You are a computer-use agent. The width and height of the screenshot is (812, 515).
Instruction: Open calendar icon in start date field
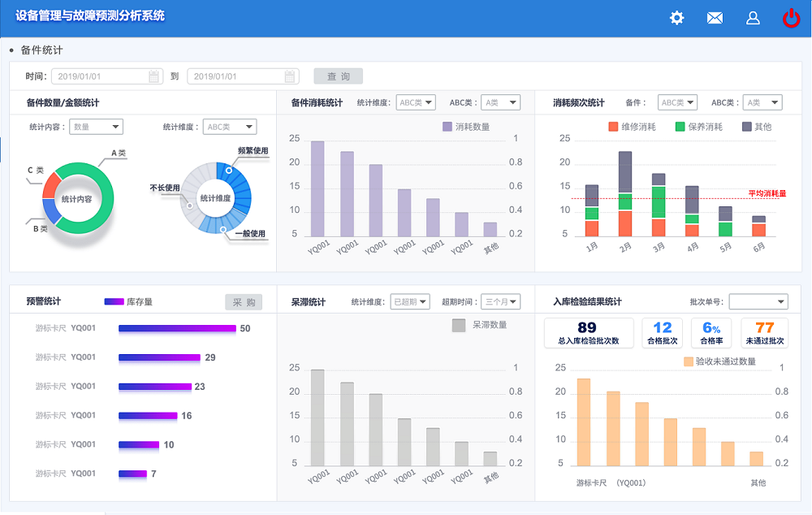pos(153,76)
